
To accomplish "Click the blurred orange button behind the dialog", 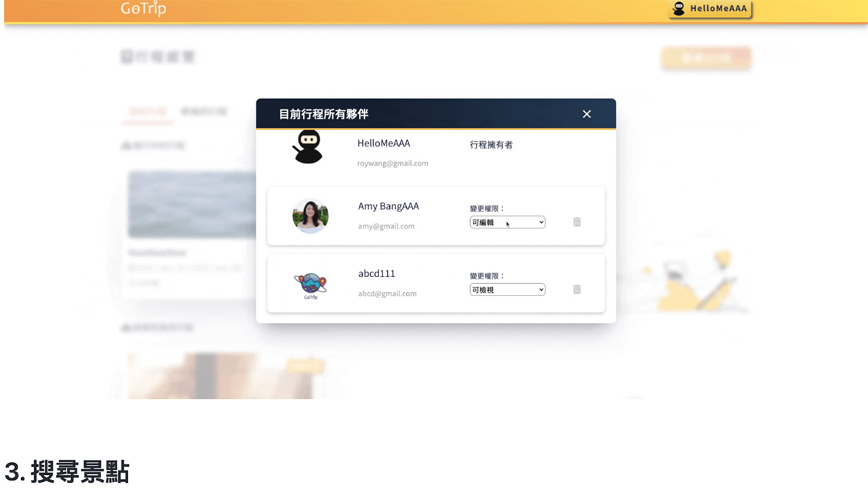I will pyautogui.click(x=706, y=58).
